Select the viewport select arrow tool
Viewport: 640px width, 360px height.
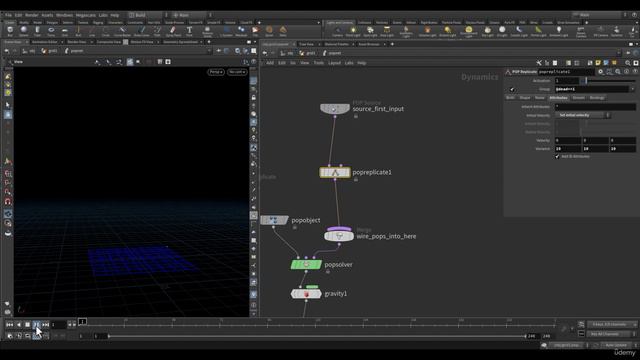pos(8,105)
